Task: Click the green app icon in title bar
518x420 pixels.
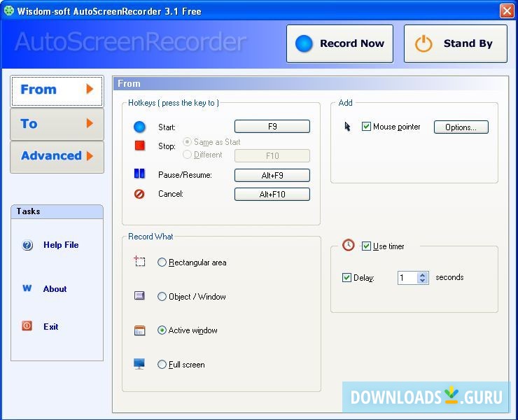Action: click(8, 10)
